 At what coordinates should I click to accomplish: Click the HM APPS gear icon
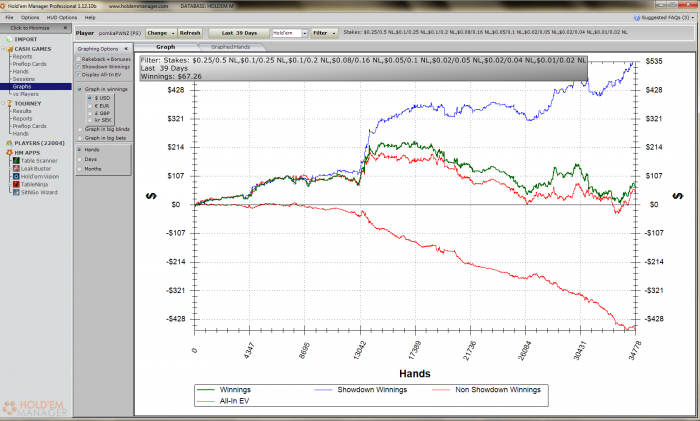click(x=9, y=153)
